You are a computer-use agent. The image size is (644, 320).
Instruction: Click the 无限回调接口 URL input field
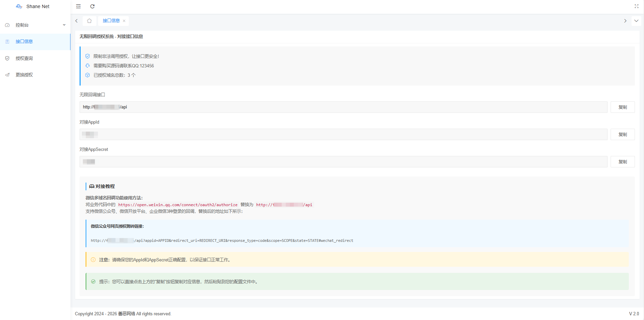tap(343, 107)
